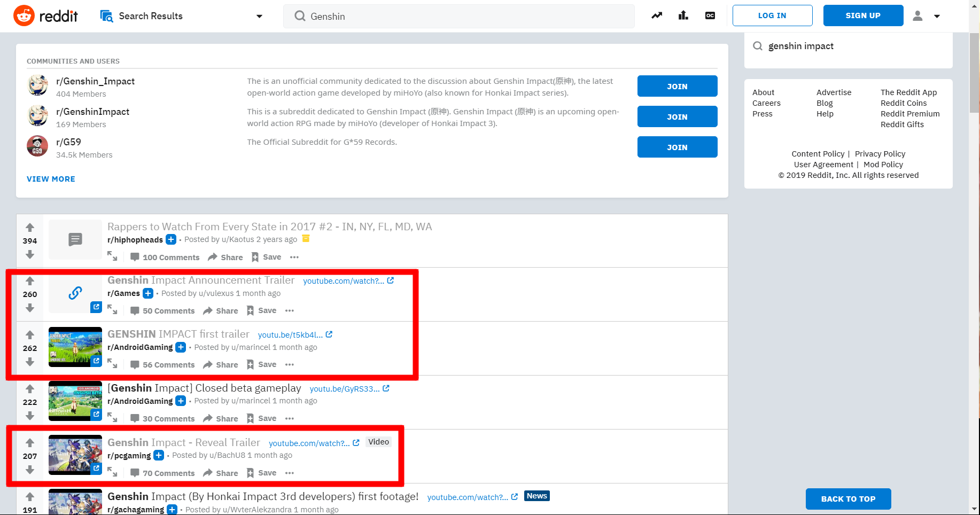Open 70 Comments on Reveal Trailer post
The image size is (980, 515).
point(162,473)
